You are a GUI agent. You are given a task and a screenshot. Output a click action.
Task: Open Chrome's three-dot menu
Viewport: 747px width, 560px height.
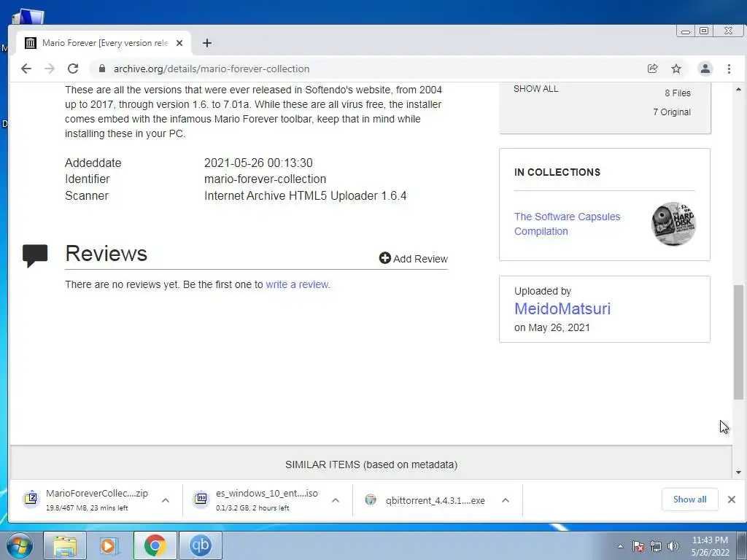[729, 69]
